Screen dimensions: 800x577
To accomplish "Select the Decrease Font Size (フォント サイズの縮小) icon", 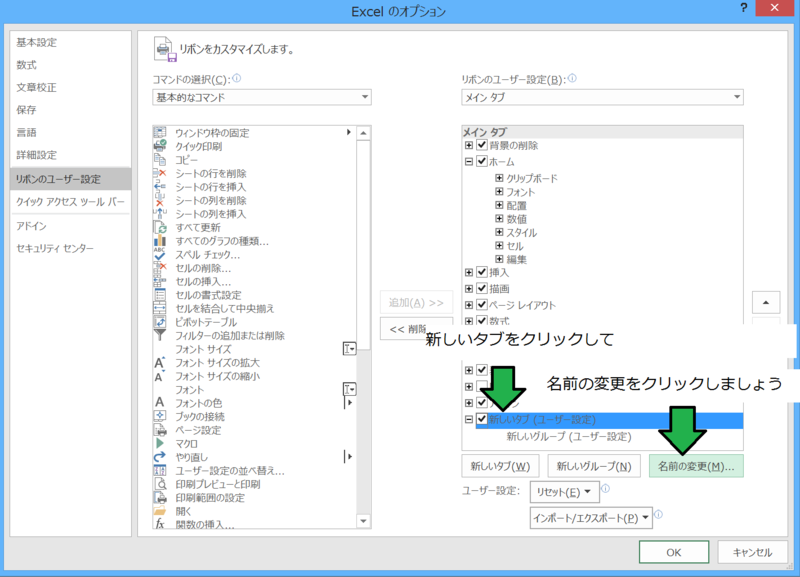I will pyautogui.click(x=160, y=376).
